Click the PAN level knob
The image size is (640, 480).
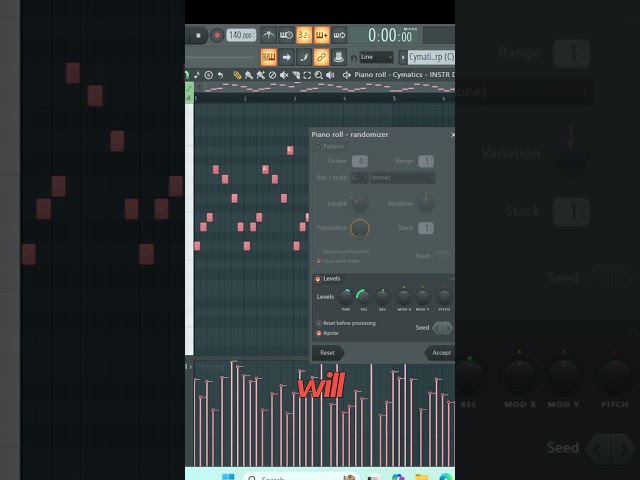coord(346,297)
